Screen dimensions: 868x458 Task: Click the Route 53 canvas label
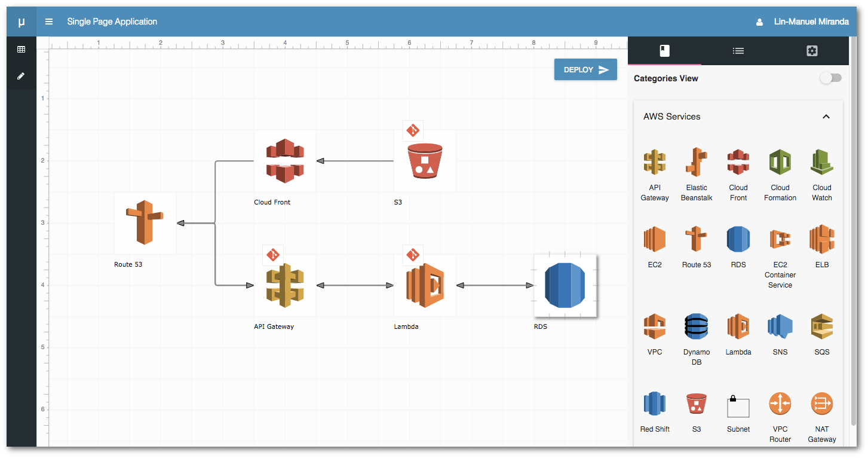coord(128,264)
